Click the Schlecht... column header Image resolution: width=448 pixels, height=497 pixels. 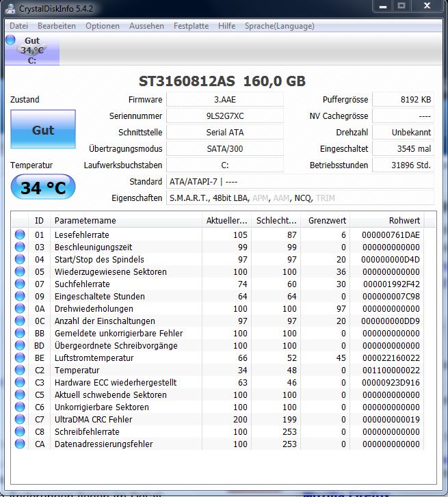coord(276,221)
